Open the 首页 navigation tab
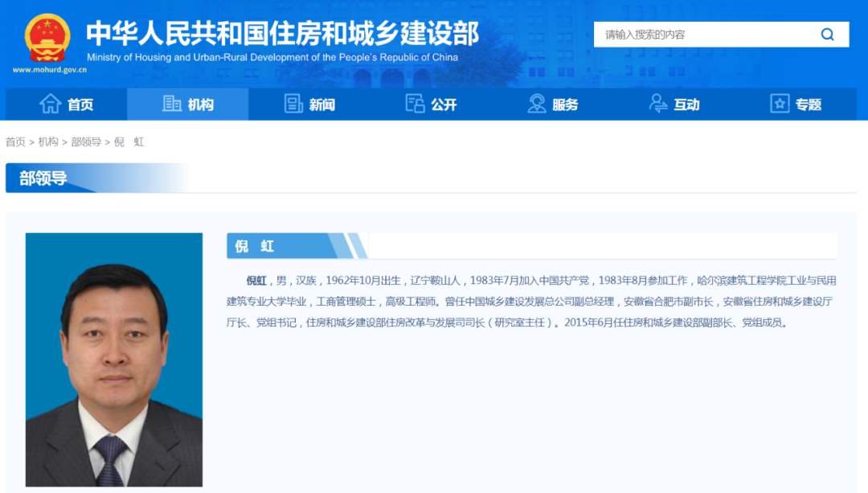Screen dimensions: 868x493 click(x=67, y=104)
